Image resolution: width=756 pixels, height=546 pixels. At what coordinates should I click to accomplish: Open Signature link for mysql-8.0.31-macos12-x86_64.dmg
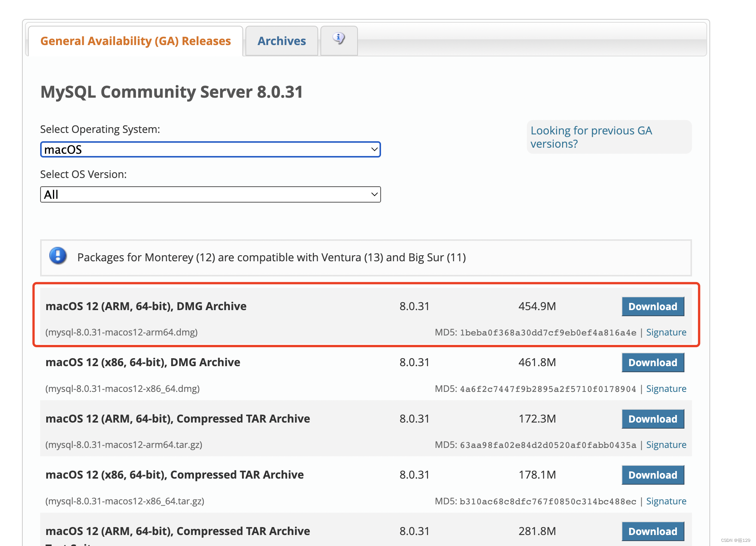[x=666, y=389]
